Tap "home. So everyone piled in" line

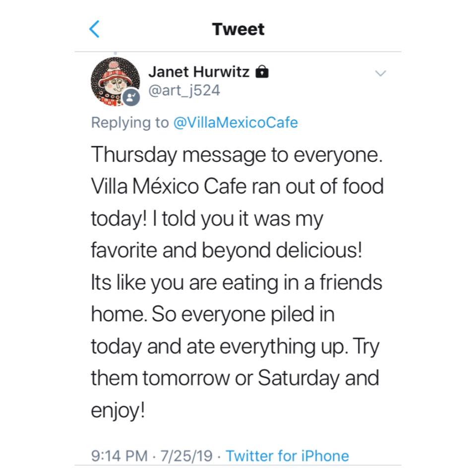212,315
